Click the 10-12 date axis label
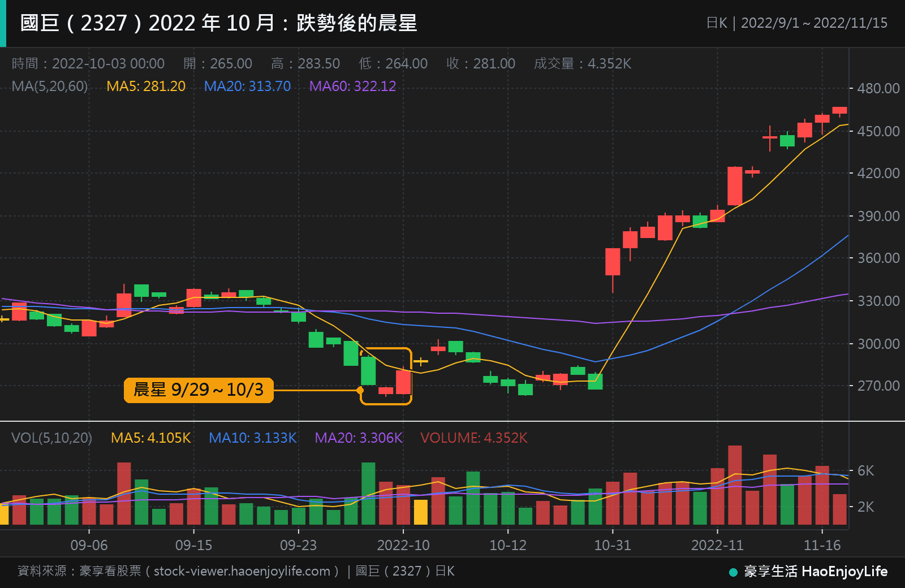 pos(508,545)
